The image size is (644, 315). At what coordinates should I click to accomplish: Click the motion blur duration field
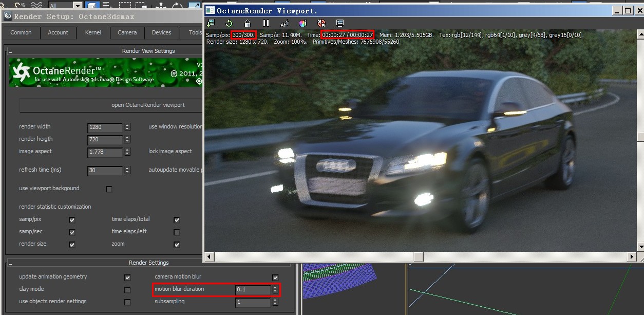pos(253,290)
